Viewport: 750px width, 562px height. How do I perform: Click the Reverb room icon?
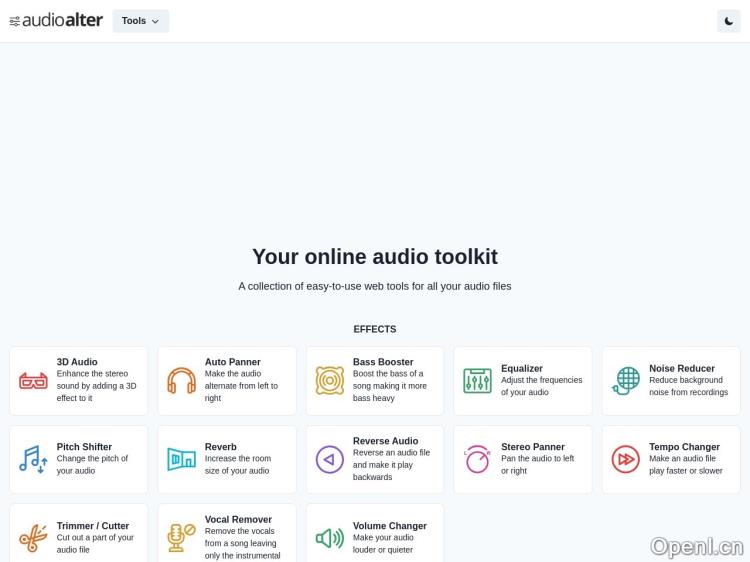(181, 459)
